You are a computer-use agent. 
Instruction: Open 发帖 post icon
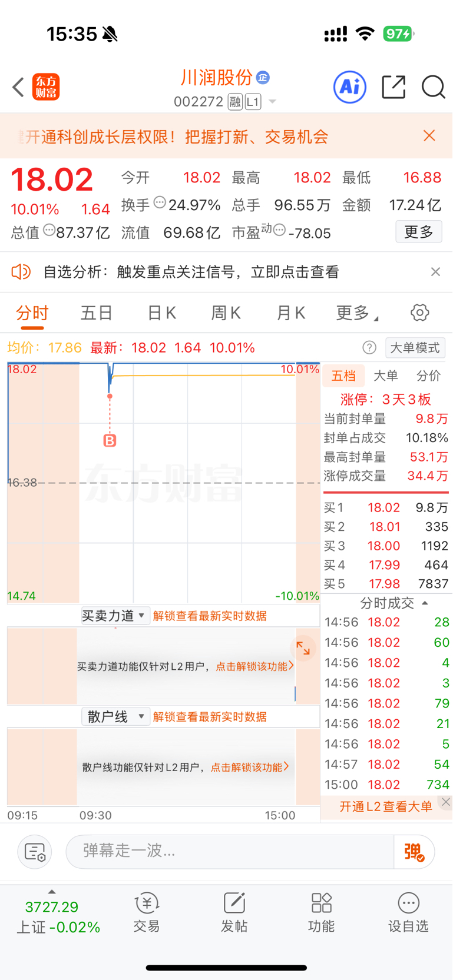click(234, 912)
